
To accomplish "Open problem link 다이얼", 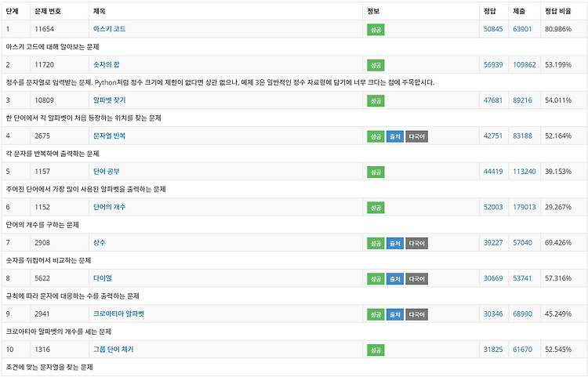I will [103, 278].
